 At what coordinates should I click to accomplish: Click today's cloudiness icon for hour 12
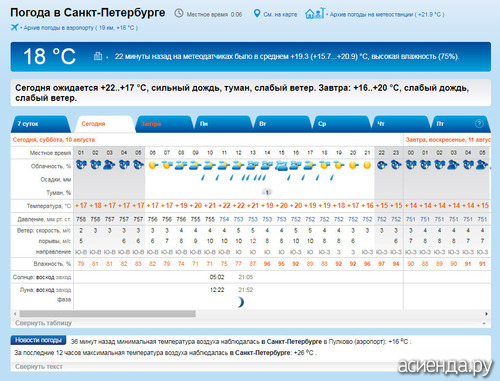[238, 165]
